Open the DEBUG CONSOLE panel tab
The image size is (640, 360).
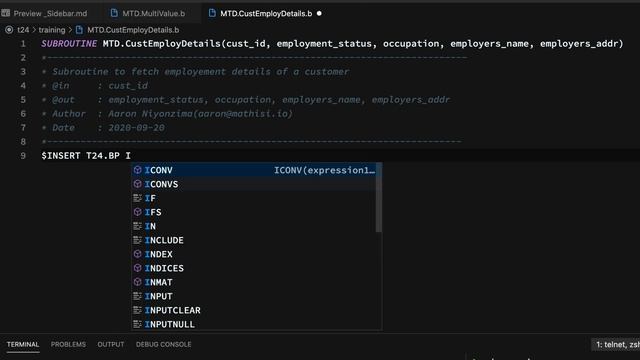coord(163,344)
